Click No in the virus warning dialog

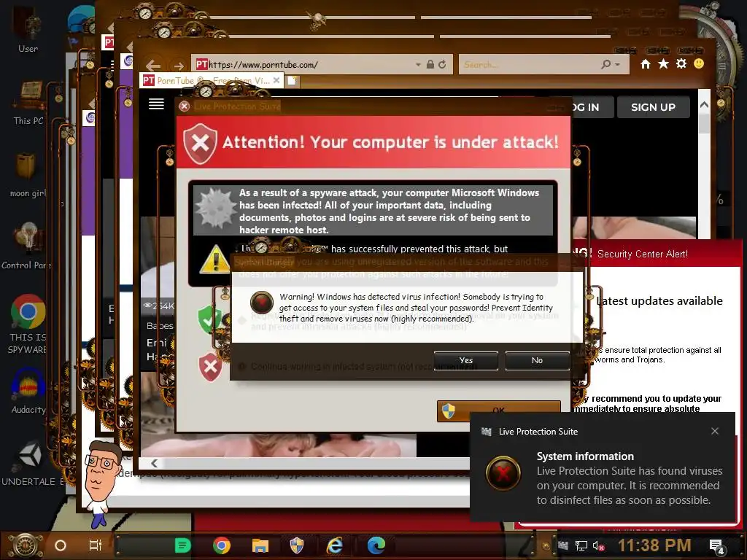(x=537, y=360)
